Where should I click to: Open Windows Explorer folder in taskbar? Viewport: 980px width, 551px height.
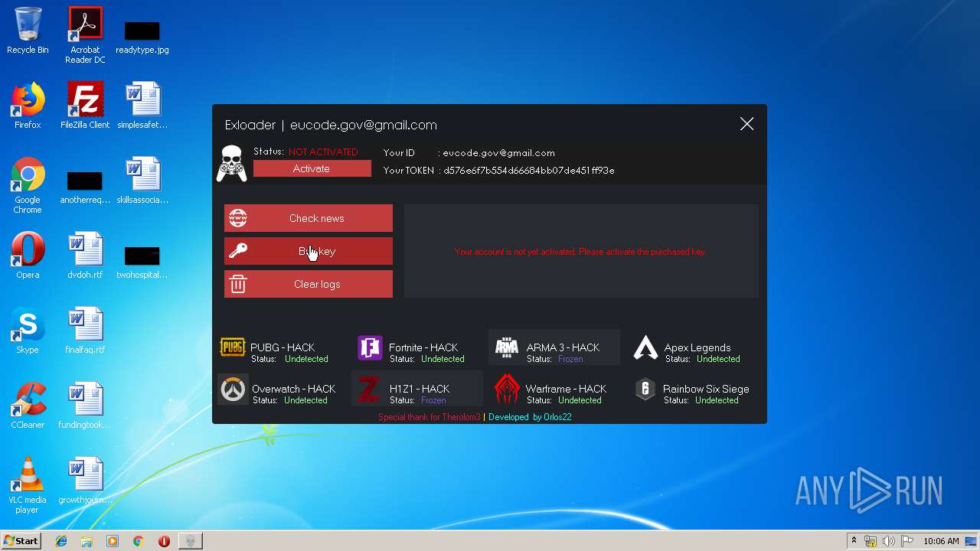click(x=87, y=541)
